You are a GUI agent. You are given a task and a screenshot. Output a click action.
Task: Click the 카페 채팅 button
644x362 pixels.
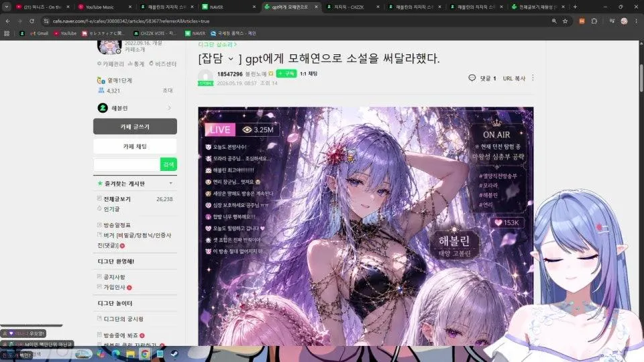click(135, 146)
